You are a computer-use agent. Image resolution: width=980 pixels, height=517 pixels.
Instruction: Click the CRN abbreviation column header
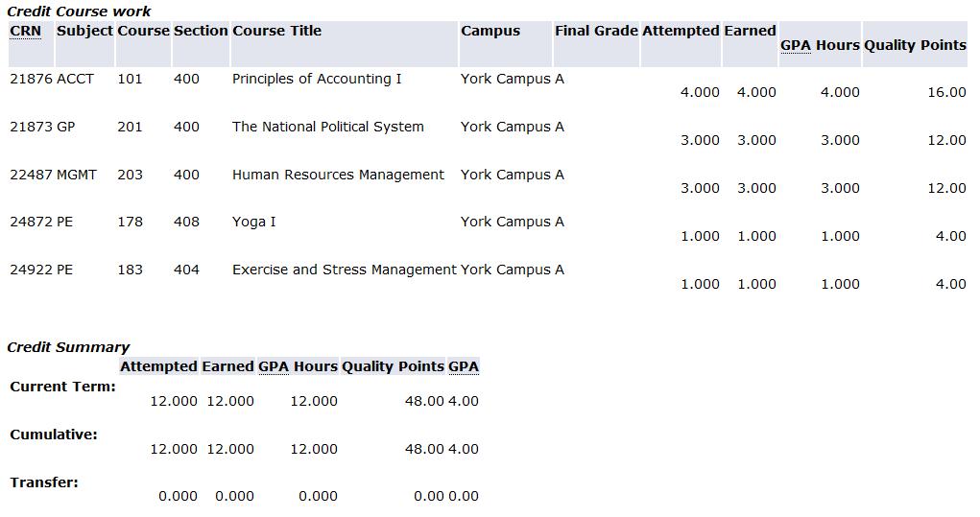coord(26,32)
